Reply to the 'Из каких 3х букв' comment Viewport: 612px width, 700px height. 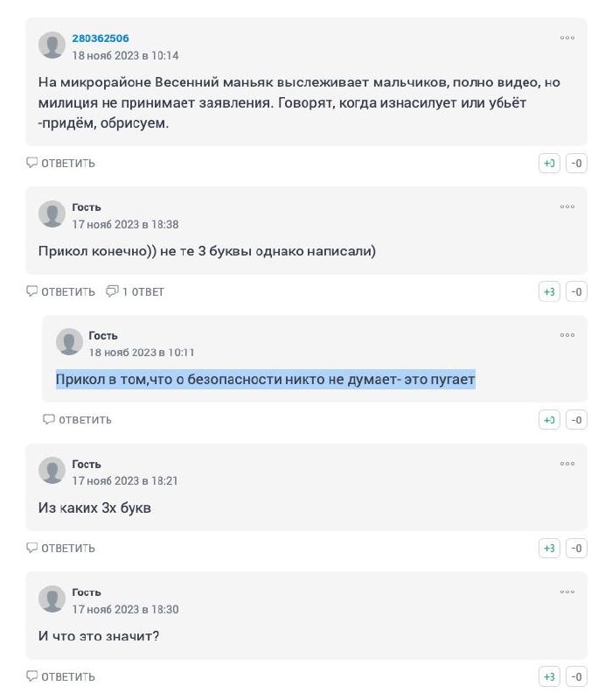[x=60, y=549]
